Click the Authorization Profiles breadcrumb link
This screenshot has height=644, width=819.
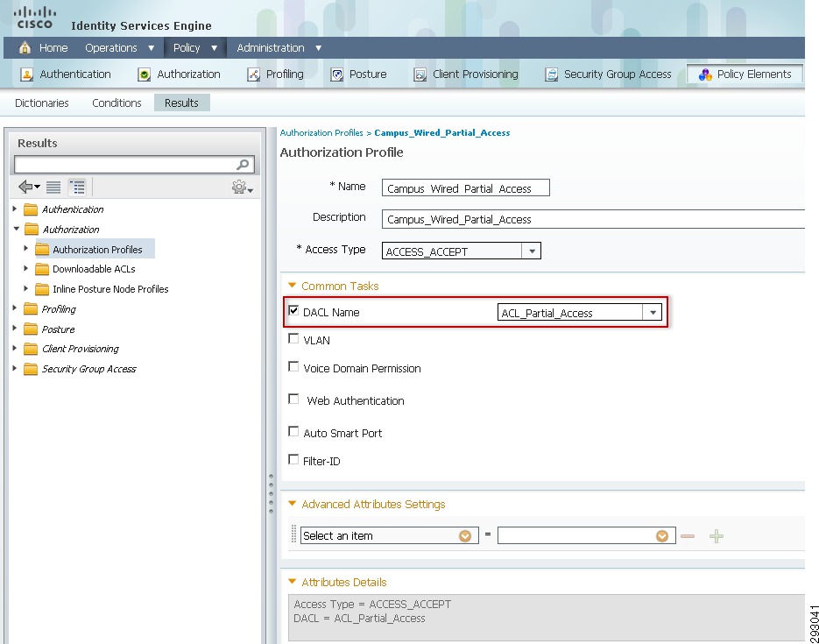(x=321, y=132)
